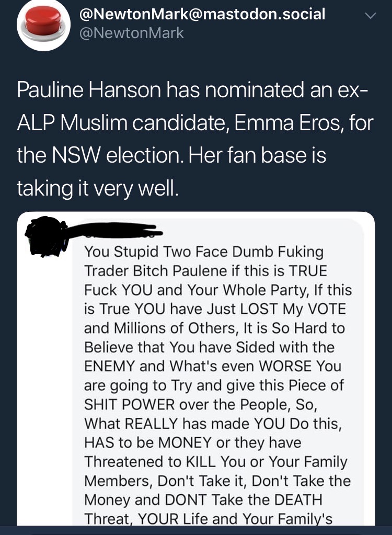This screenshot has height=535, width=392.
Task: Click the line beginning 'ENEMY and What's even WORSE'
Action: tap(213, 366)
